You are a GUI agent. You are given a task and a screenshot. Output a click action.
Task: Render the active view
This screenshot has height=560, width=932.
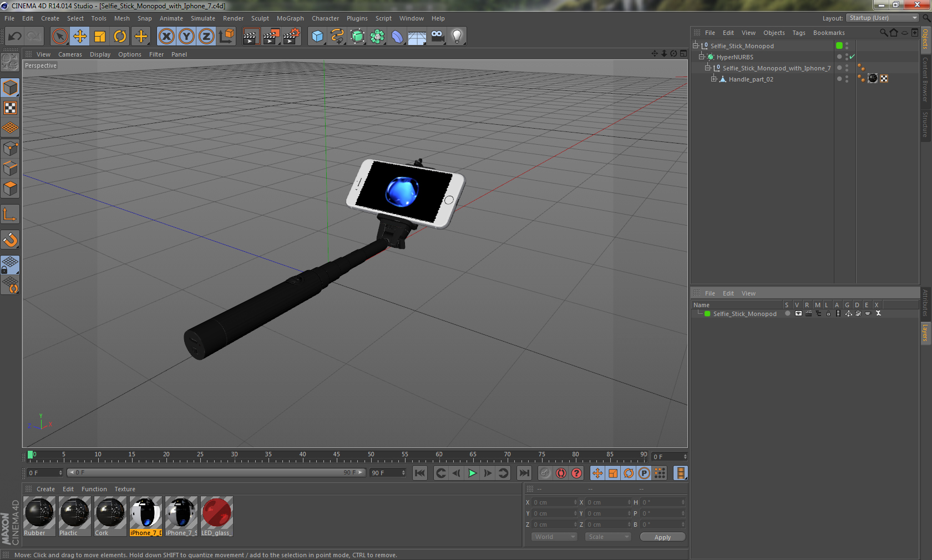(x=251, y=37)
